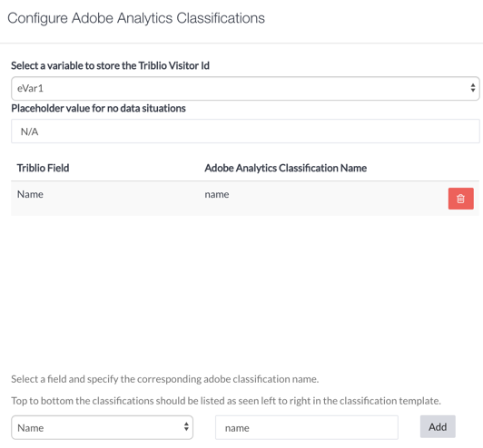The height and width of the screenshot is (448, 483).
Task: Click the Add button
Action: (x=438, y=426)
